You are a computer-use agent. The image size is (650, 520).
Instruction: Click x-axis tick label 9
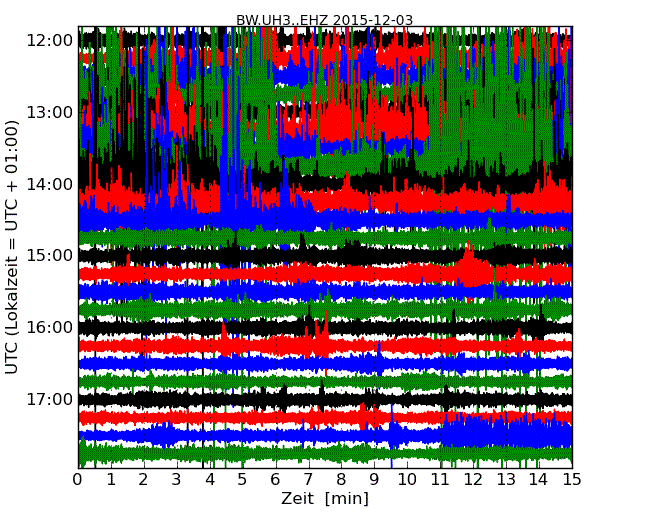pyautogui.click(x=374, y=479)
